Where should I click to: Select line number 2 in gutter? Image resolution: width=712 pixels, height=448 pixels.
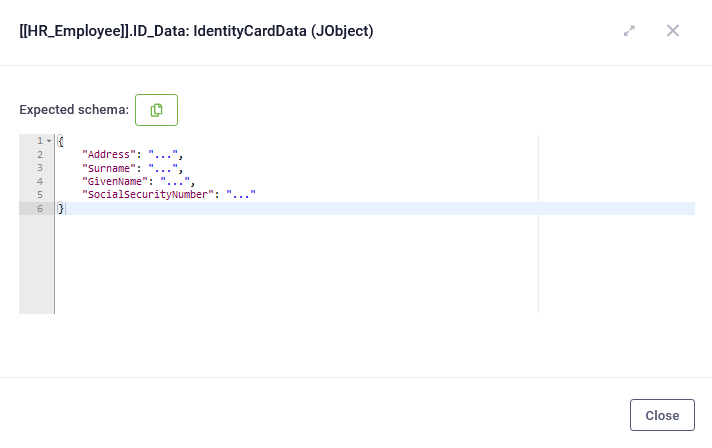pyautogui.click(x=39, y=155)
